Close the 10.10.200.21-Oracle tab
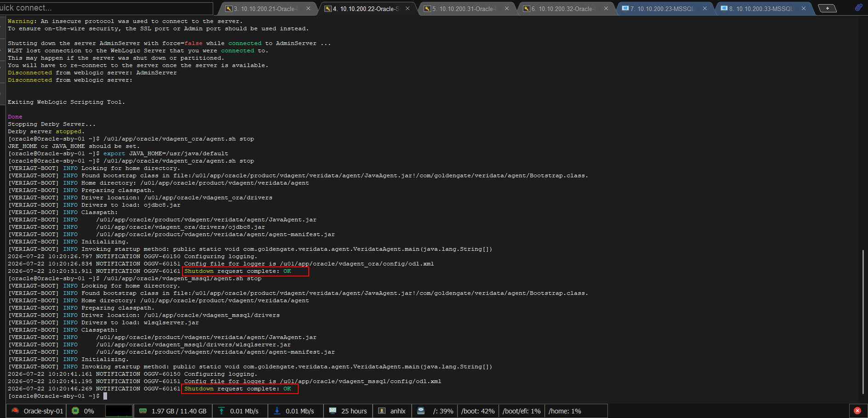Image resolution: width=868 pixels, height=418 pixels. [x=308, y=8]
